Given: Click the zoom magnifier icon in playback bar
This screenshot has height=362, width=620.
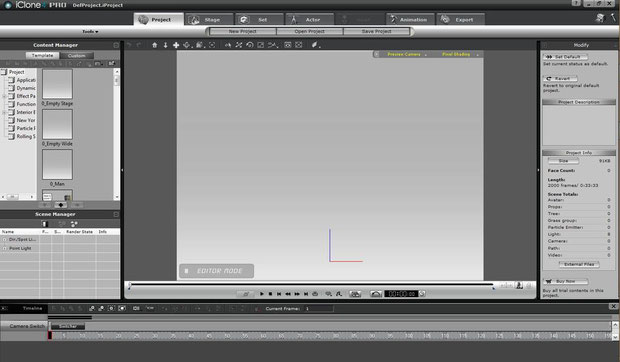Looking at the screenshot, I should point(328,294).
